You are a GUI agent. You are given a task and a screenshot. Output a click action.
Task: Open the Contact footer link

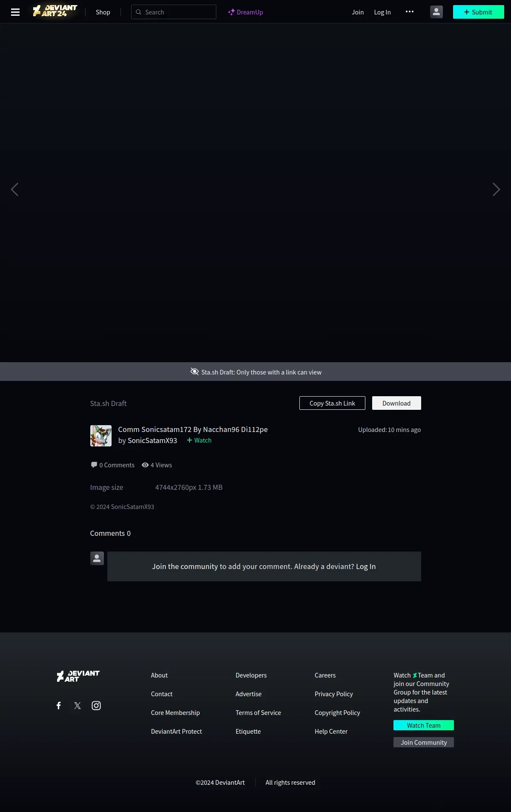tap(162, 694)
